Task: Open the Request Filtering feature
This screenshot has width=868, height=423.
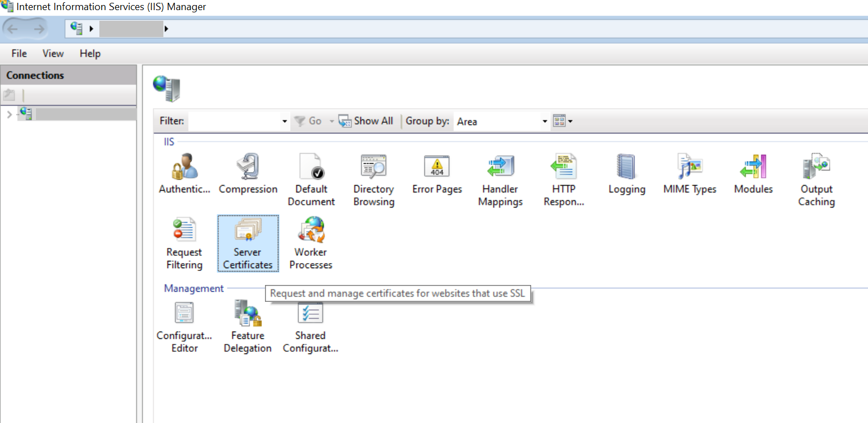Action: (x=184, y=241)
